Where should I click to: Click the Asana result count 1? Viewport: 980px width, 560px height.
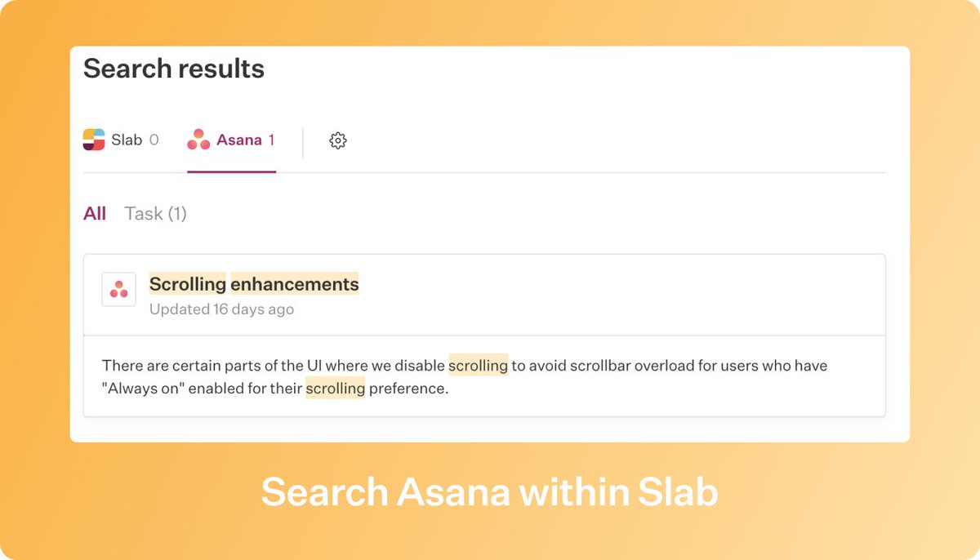(x=271, y=140)
